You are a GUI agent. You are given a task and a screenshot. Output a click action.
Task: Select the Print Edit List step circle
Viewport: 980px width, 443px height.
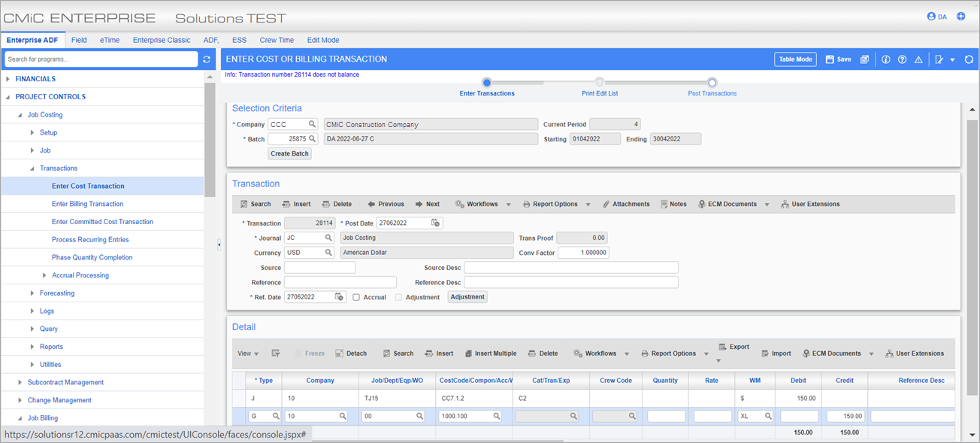tap(599, 83)
